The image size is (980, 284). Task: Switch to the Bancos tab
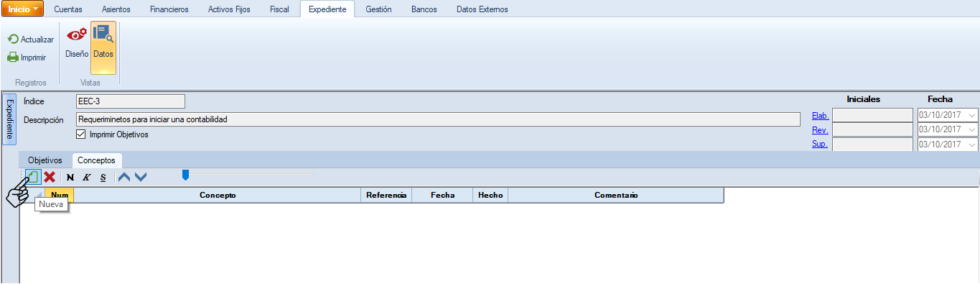point(424,9)
